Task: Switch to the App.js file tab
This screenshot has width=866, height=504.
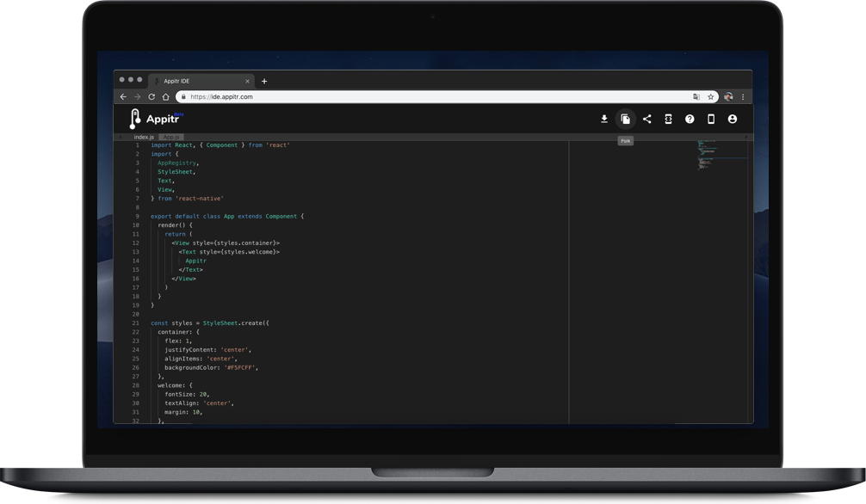Action: point(171,137)
